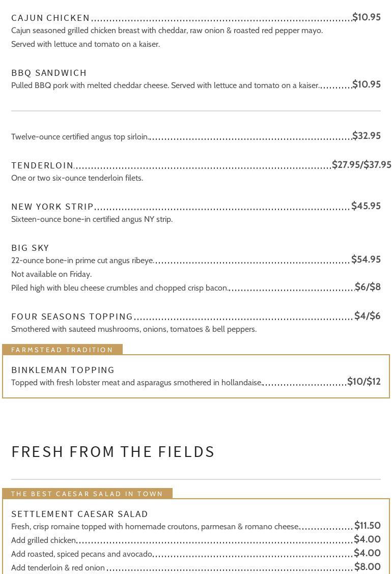Viewport: 392px width, 574px height.
Task: Click the Cajun Chicken menu item heading
Action: (x=50, y=18)
